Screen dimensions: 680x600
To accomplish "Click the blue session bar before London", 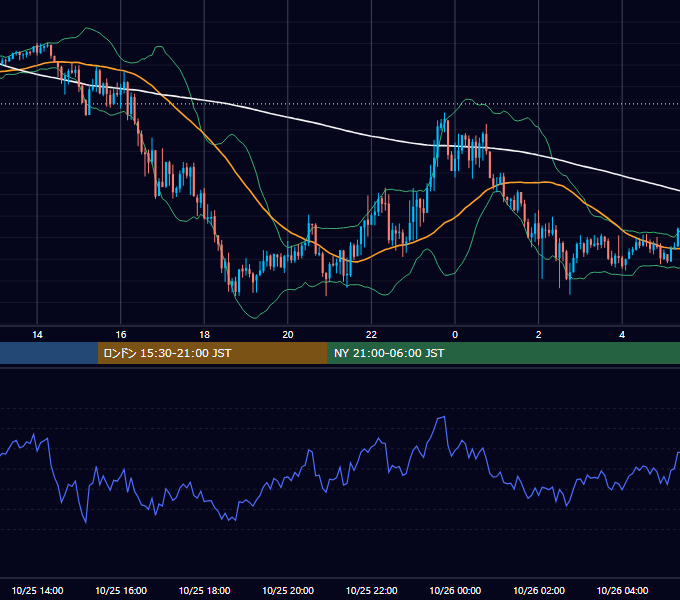I will (49, 353).
